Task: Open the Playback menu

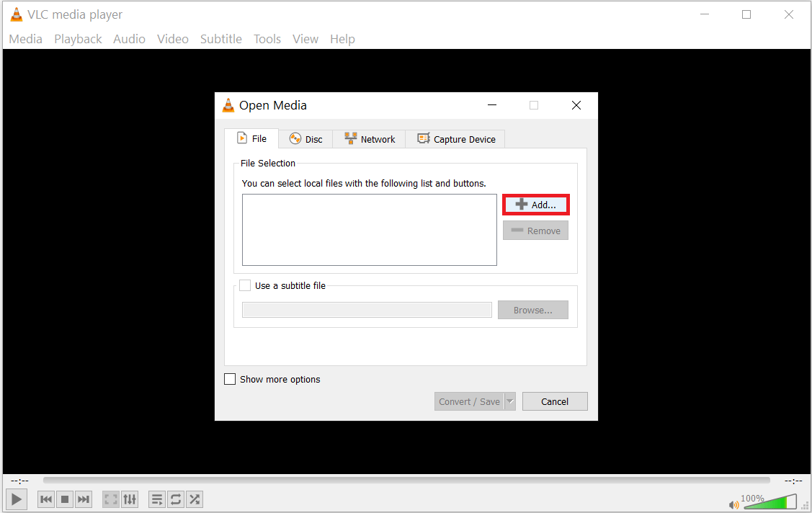Action: coord(78,39)
